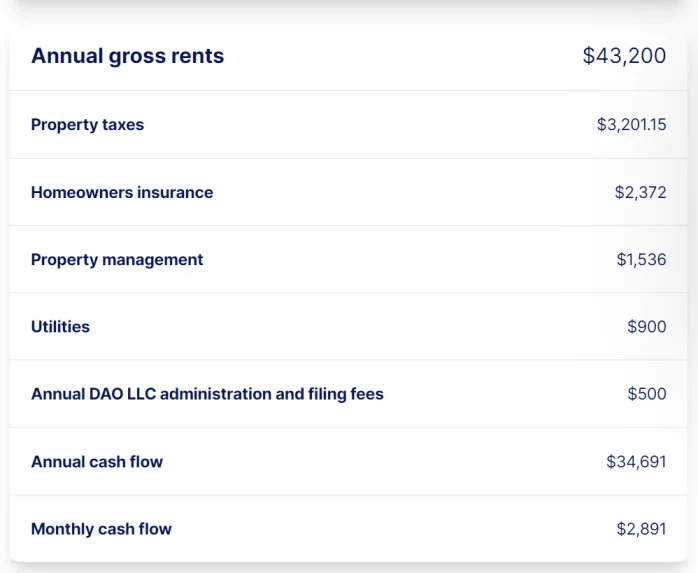698x573 pixels.
Task: Select the $3,201.15 property tax value
Action: [x=632, y=125]
